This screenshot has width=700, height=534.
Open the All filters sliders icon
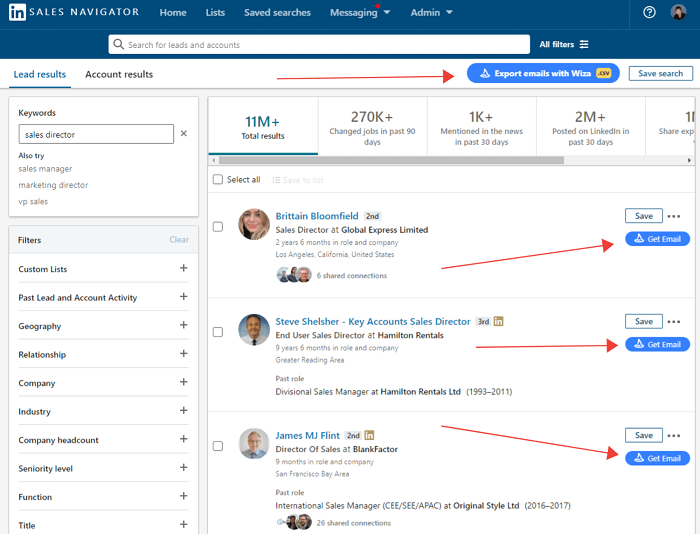pos(584,44)
